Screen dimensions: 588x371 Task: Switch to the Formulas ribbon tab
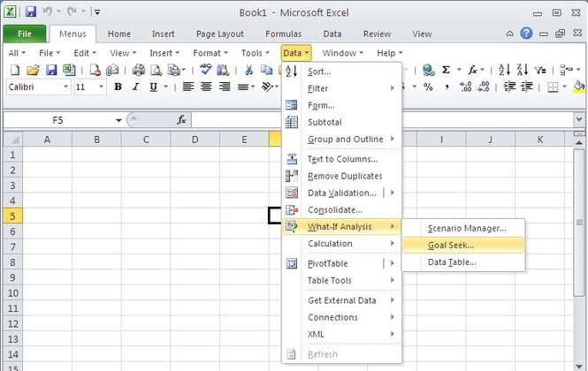click(283, 34)
